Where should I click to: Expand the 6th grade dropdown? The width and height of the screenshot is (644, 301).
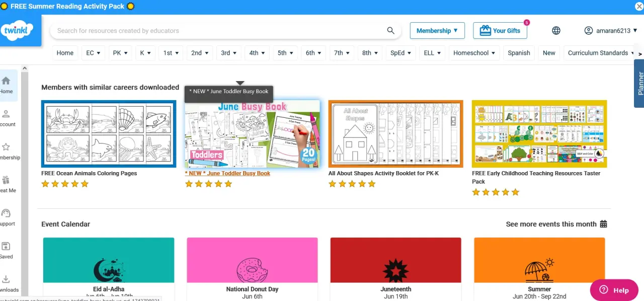click(x=313, y=53)
